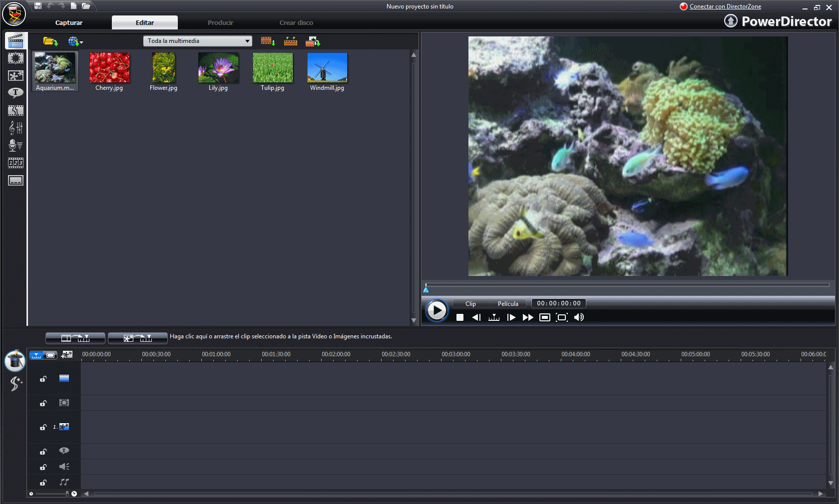The width and height of the screenshot is (839, 504).
Task: Toggle lock on the music track
Action: click(43, 483)
